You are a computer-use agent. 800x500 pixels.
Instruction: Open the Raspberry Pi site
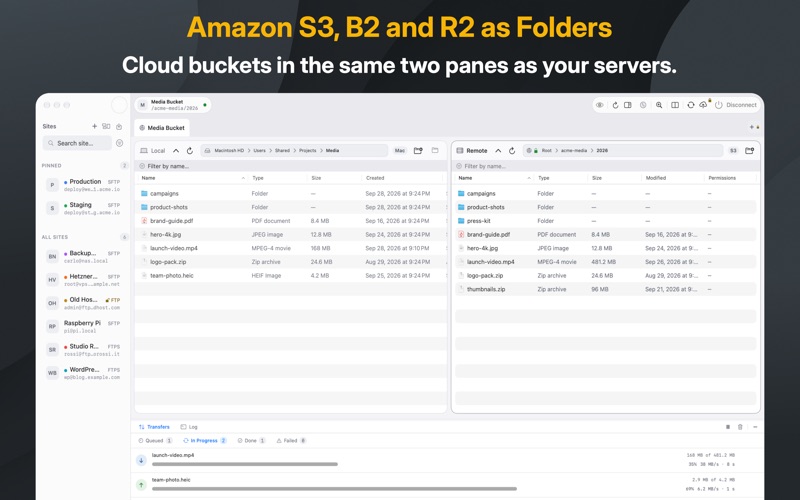click(84, 327)
